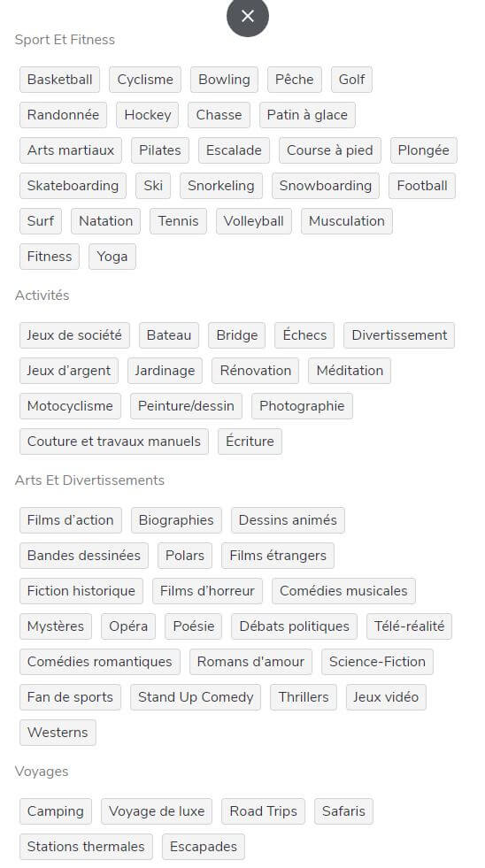Select the Westerns tag
485x868 pixels.
point(58,733)
